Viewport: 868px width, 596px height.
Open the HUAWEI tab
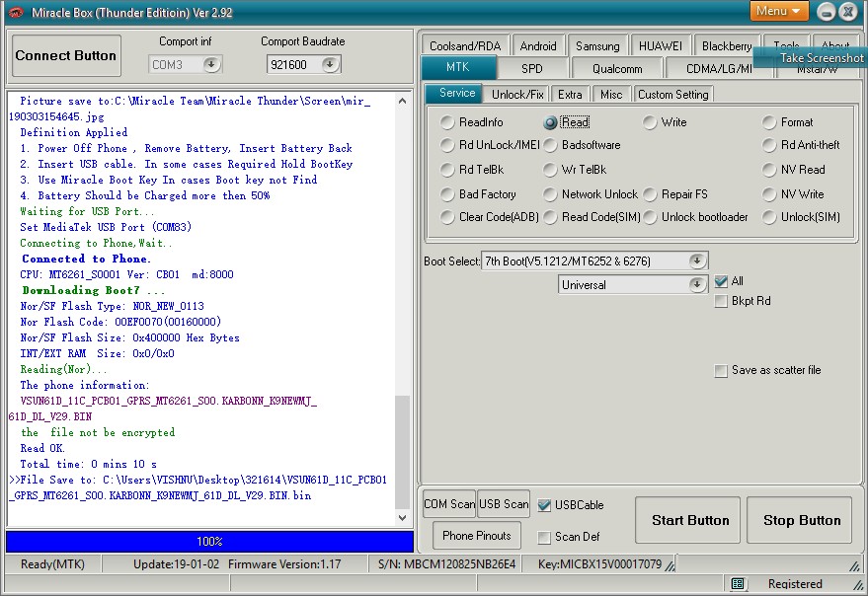[661, 46]
